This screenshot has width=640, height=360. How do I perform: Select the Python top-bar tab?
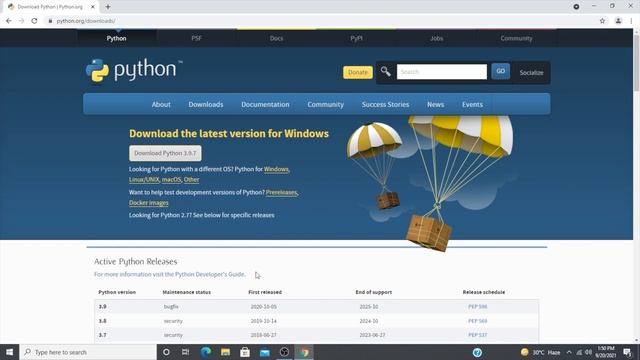116,38
